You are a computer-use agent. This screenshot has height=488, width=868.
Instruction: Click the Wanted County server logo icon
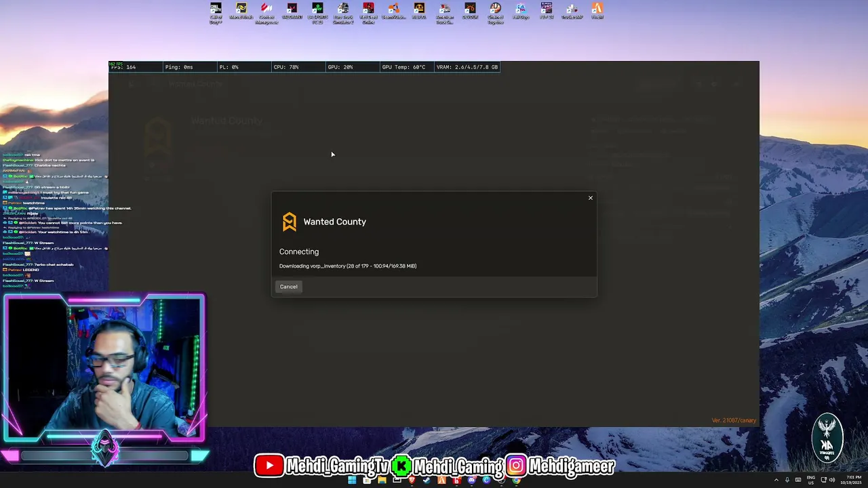click(290, 222)
